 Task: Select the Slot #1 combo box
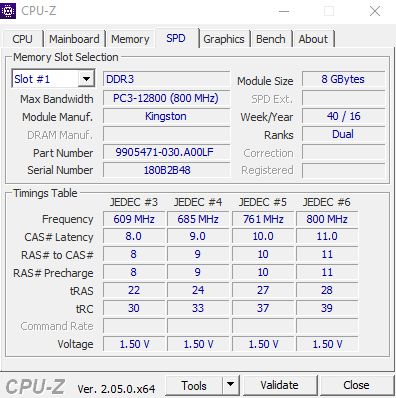[53, 79]
